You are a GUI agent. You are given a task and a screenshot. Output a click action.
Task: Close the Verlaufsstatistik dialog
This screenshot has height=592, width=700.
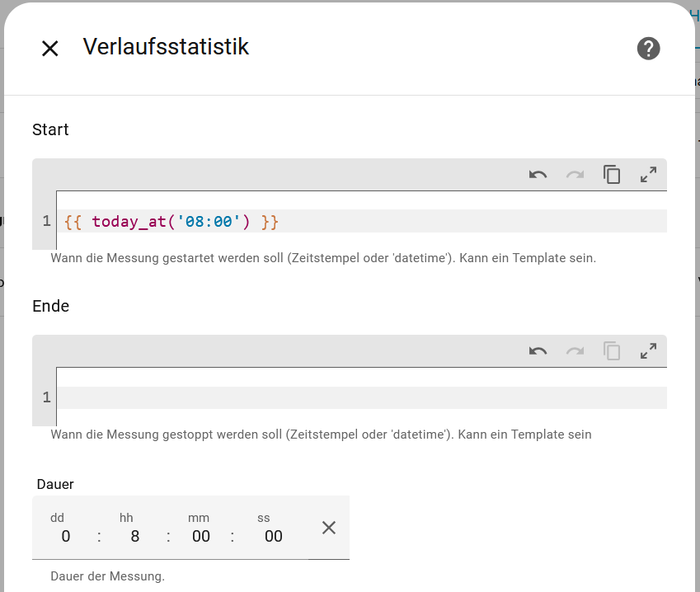point(49,49)
